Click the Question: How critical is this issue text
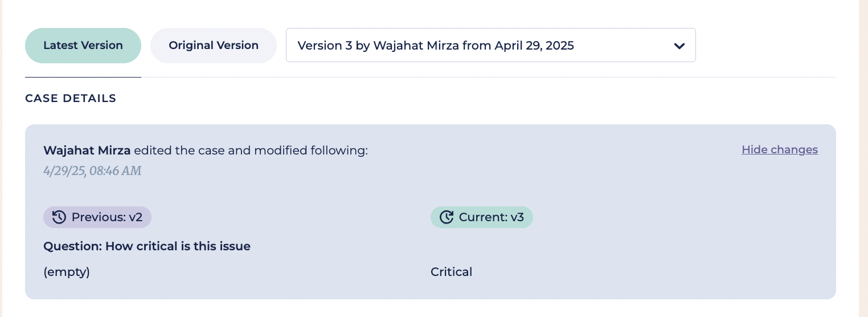This screenshot has height=317, width=868. 147,246
